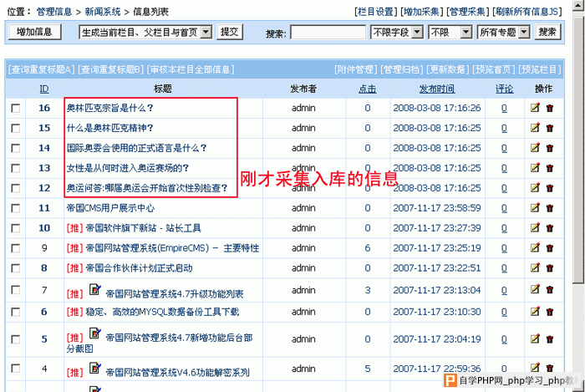
Task: Tick the checkbox for ID 16
Action: [x=16, y=108]
